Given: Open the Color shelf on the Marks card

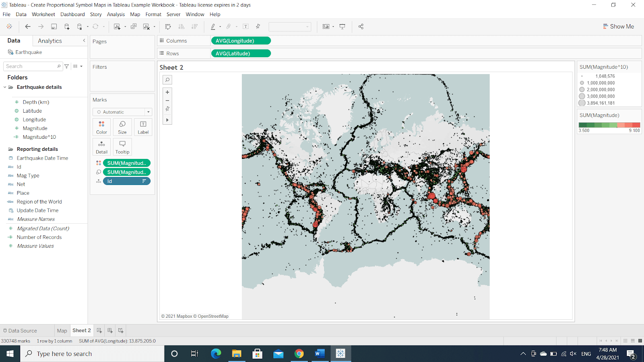Looking at the screenshot, I should point(101,127).
